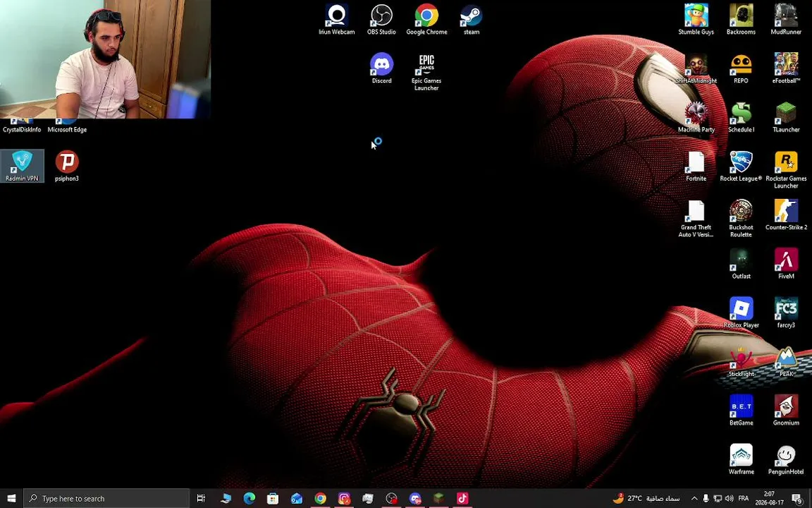The image size is (812, 508).
Task: Open TikTok from the taskbar
Action: coord(462,498)
